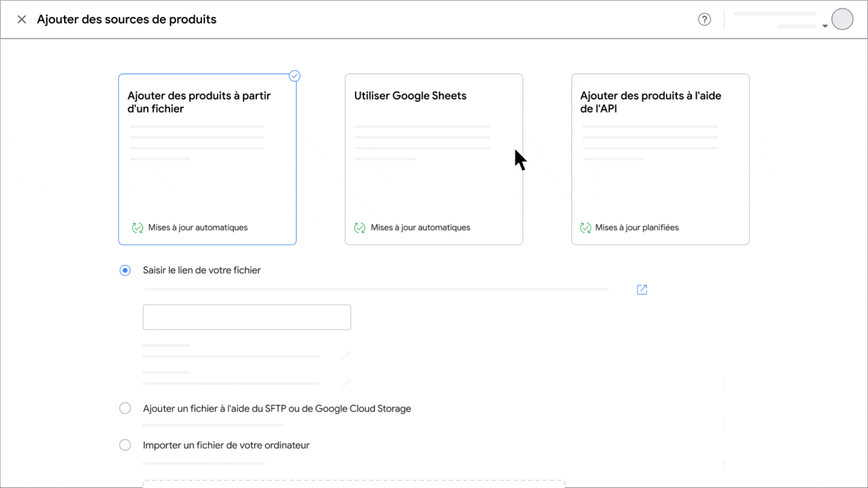The height and width of the screenshot is (488, 868).
Task: Select the Ajouter des produits à partir d'un fichier card
Action: (x=207, y=160)
